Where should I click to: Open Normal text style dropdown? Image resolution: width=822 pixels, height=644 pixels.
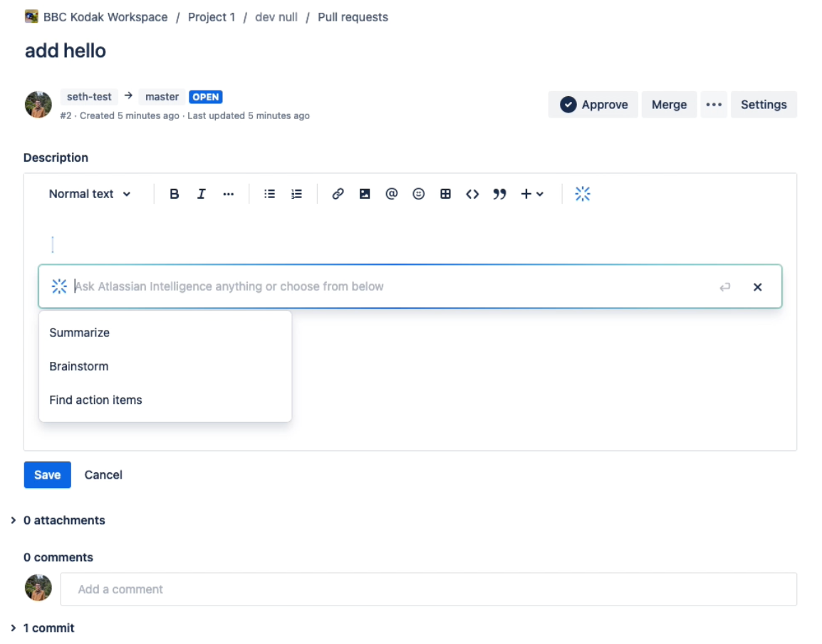tap(90, 194)
